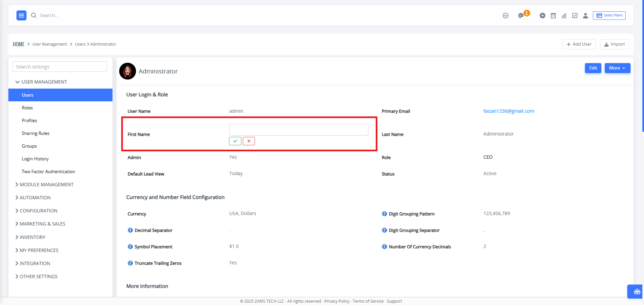Click the Last Name value Administrator
The height and width of the screenshot is (305, 644).
(x=499, y=134)
